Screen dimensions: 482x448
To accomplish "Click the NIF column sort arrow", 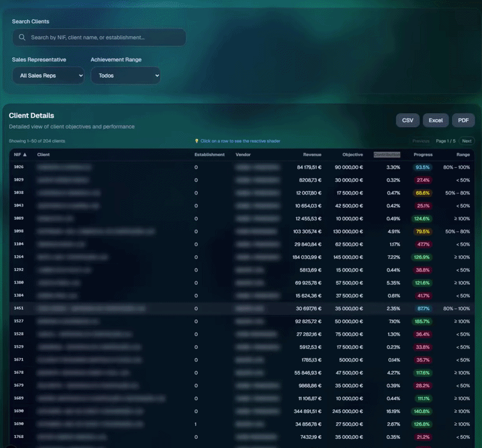I will 25,155.
